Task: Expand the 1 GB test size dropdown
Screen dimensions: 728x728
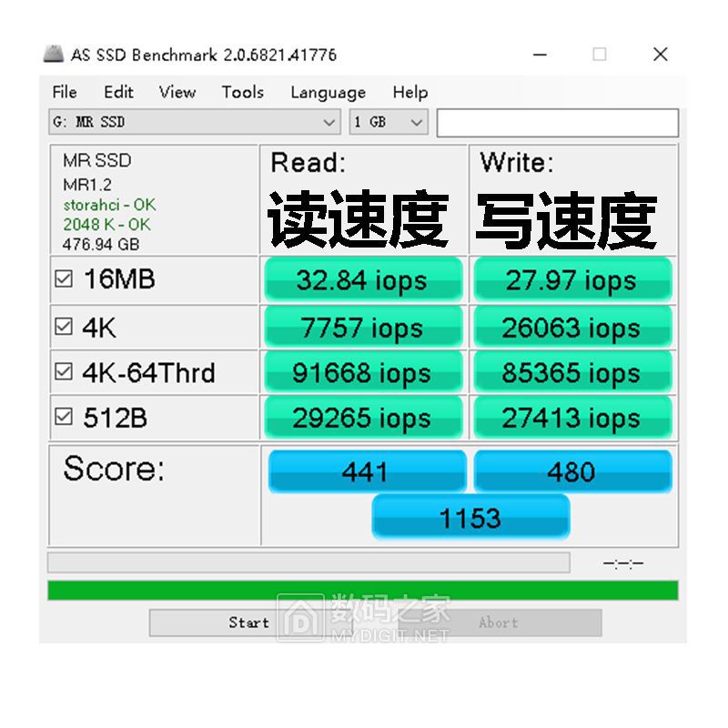Action: coord(389,122)
